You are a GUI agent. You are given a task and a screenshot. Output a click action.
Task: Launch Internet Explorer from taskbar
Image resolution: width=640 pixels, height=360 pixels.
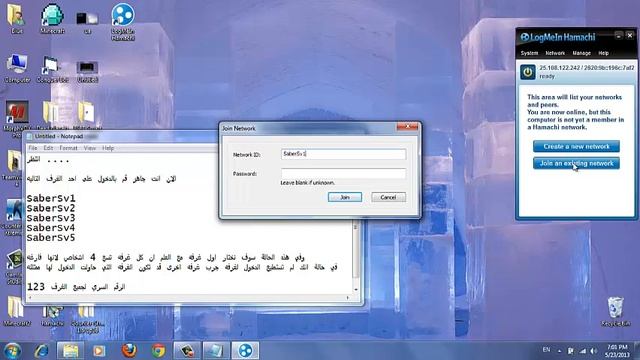pyautogui.click(x=41, y=351)
